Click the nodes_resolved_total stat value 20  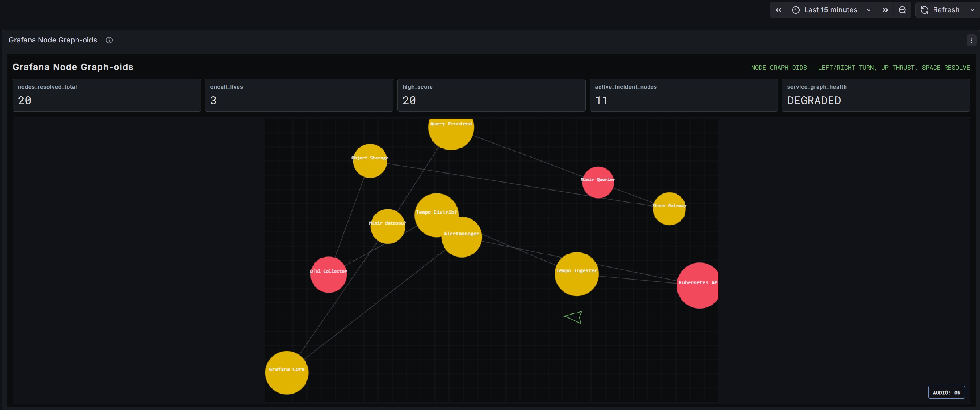25,100
